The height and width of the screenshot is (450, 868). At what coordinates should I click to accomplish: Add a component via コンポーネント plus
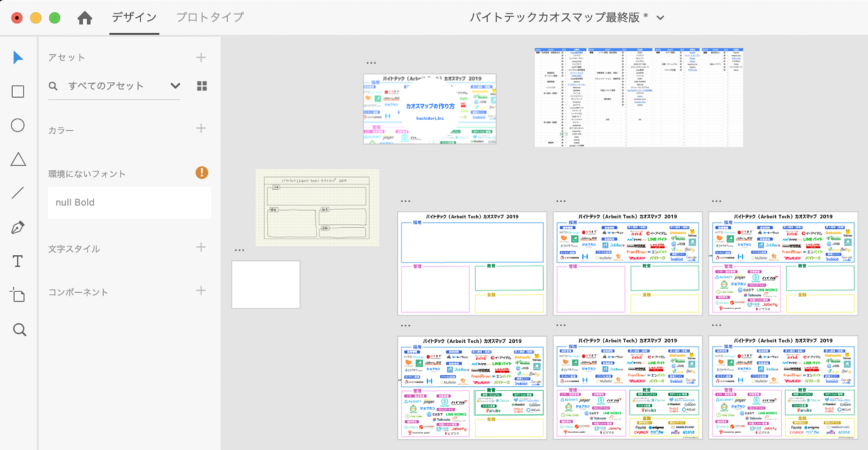click(201, 290)
